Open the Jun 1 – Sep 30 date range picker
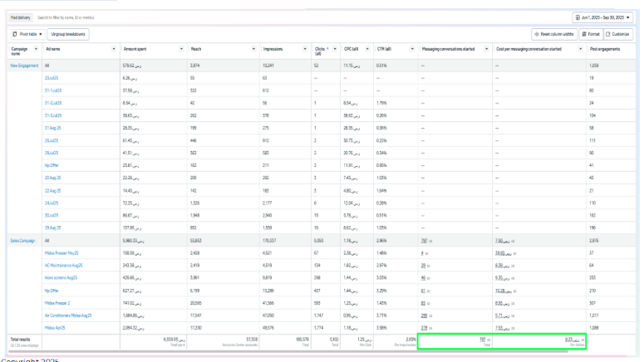Screen dimensions: 644x362 (x=604, y=17)
